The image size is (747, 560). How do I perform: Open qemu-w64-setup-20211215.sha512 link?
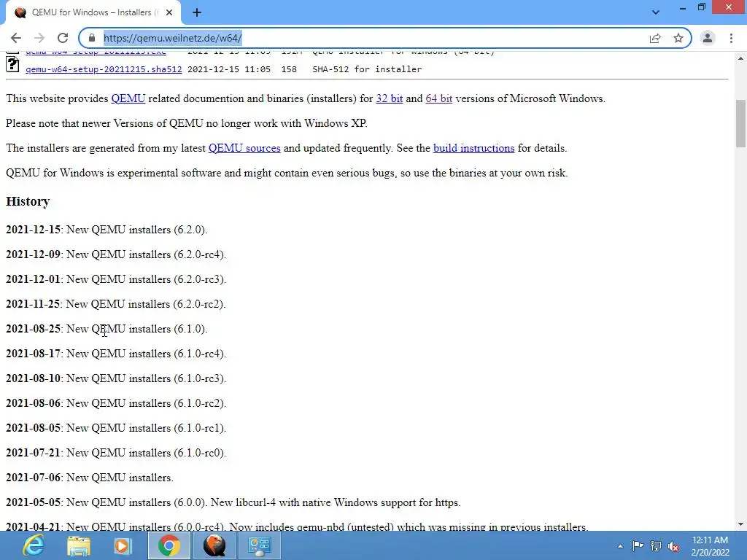click(x=104, y=69)
